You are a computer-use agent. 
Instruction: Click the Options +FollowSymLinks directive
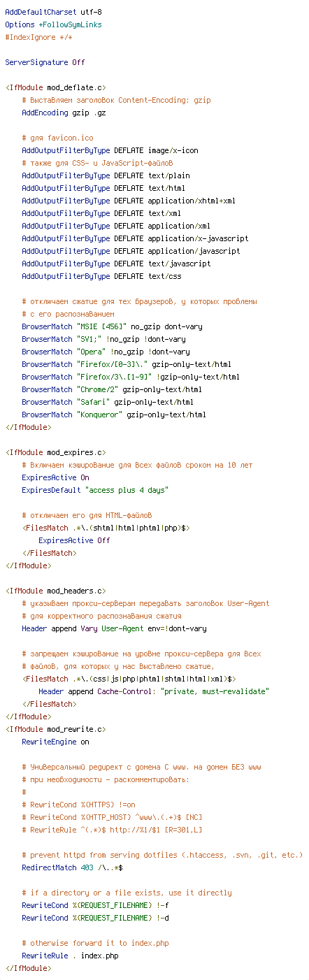pyautogui.click(x=53, y=24)
